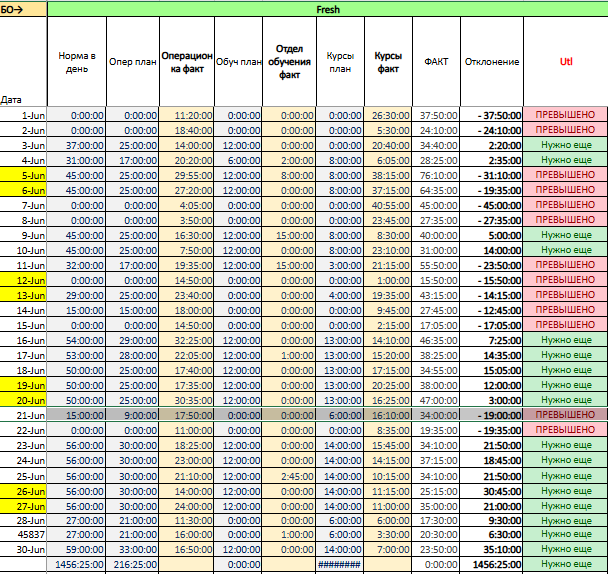Click the 3:50:00 cell in the 8-Jun row

point(187,220)
